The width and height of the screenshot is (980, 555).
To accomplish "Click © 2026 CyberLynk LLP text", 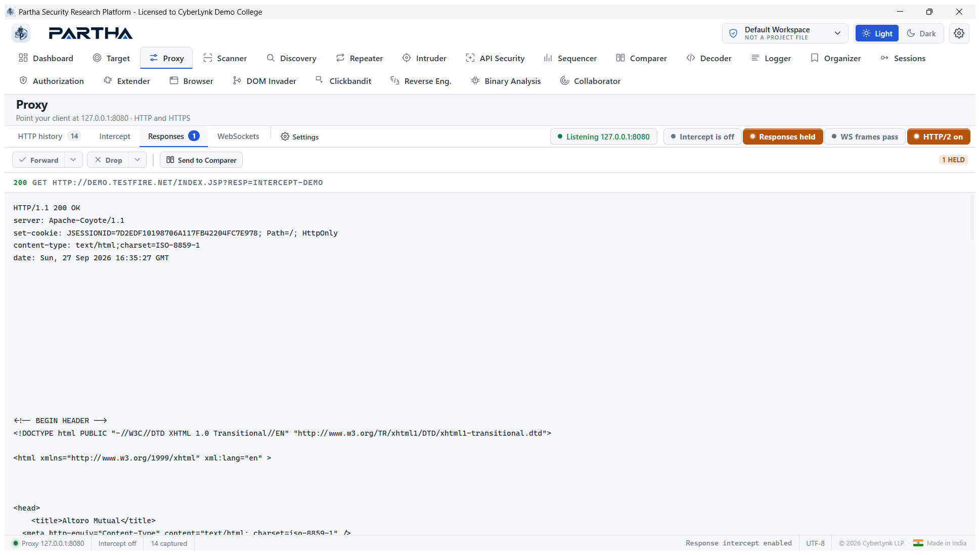I will click(x=871, y=543).
